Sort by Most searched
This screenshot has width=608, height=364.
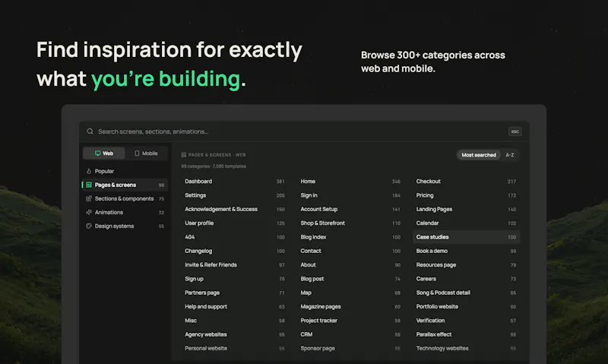tap(479, 155)
